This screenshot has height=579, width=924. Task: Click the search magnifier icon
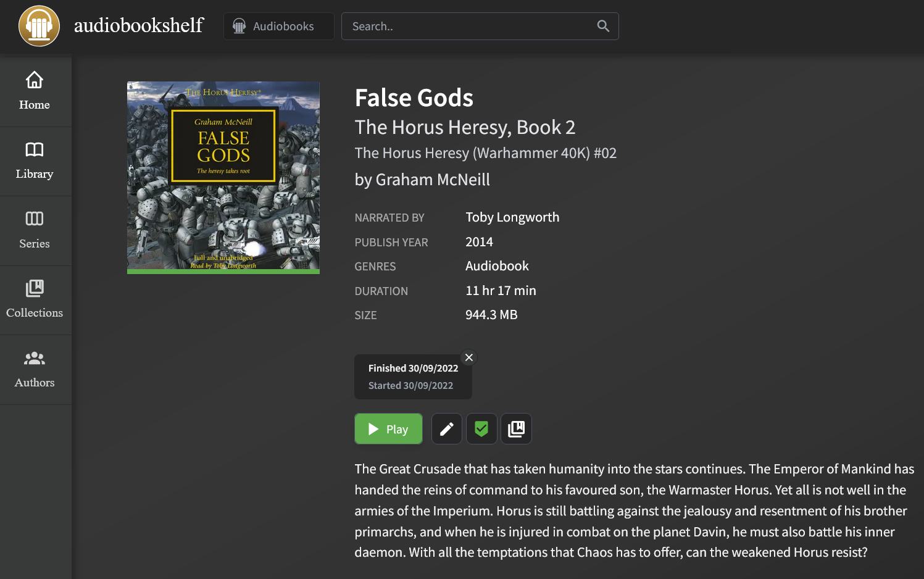[603, 26]
